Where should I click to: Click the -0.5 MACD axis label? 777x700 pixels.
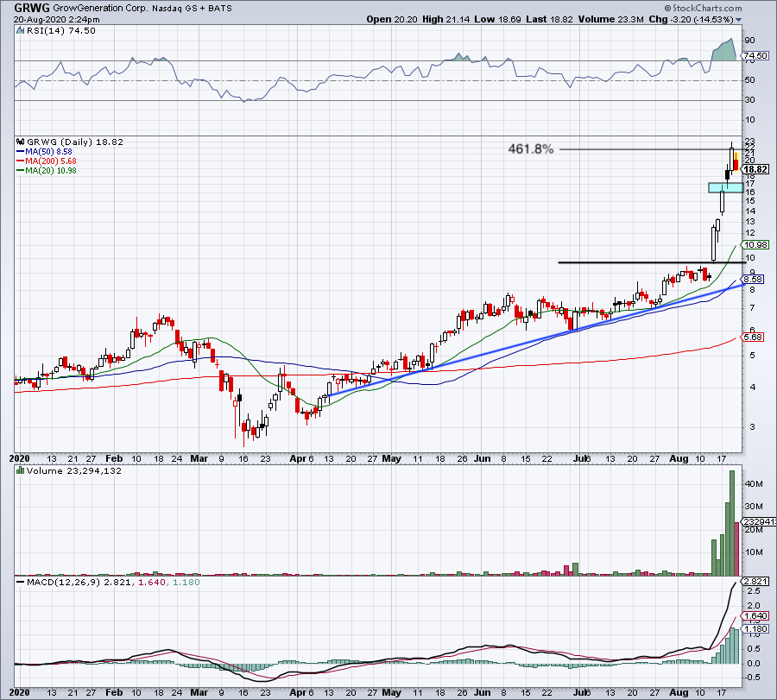752,678
